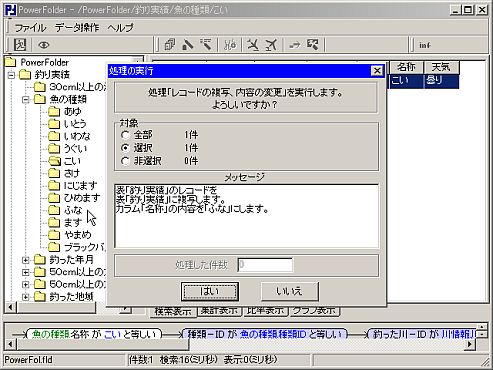Image resolution: width=493 pixels, height=370 pixels.
Task: Confirm with the はい button
Action: pyautogui.click(x=210, y=292)
